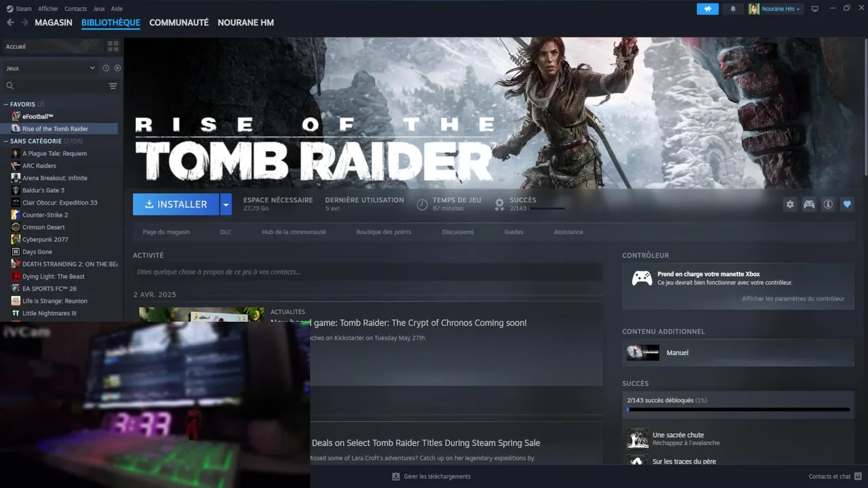Select eFootball game icon in favorites
The height and width of the screenshot is (488, 868).
pyautogui.click(x=16, y=117)
